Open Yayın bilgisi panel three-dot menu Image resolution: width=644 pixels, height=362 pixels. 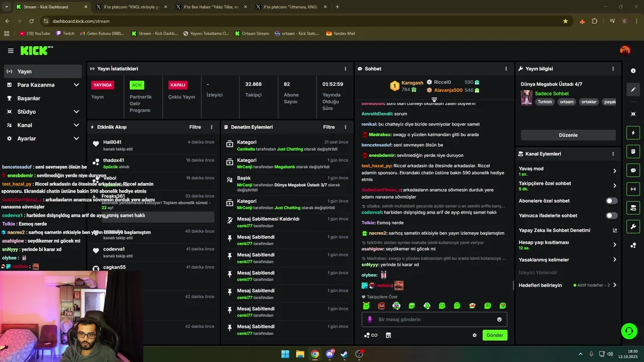coord(613,69)
